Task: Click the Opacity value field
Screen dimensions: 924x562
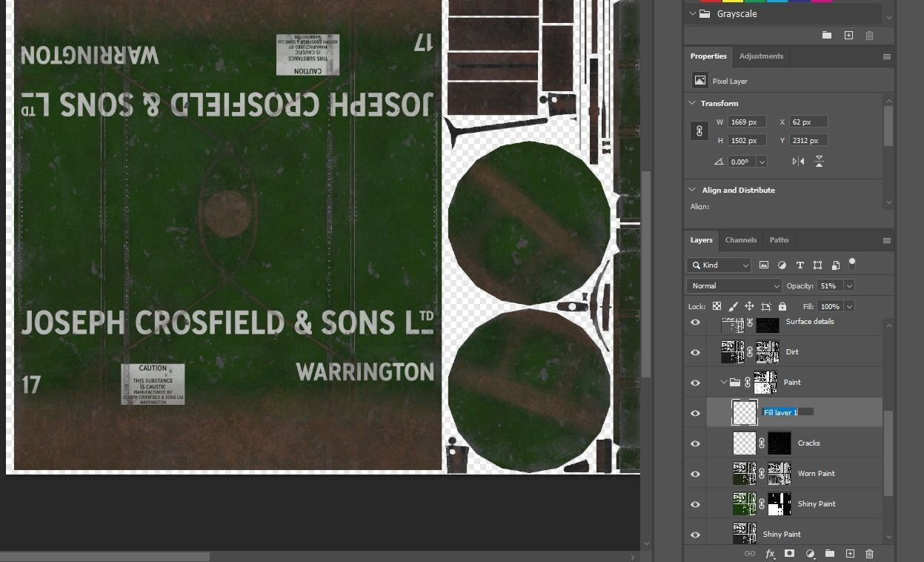Action: [x=829, y=285]
